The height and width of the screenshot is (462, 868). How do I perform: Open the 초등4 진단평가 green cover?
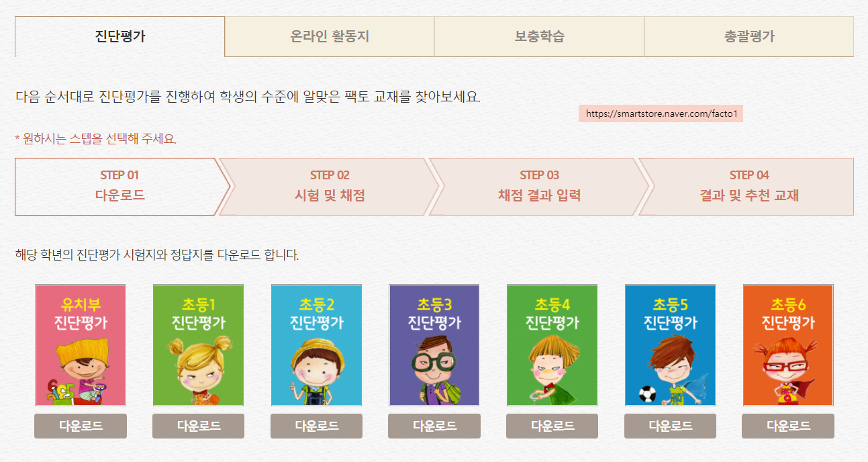(x=552, y=345)
